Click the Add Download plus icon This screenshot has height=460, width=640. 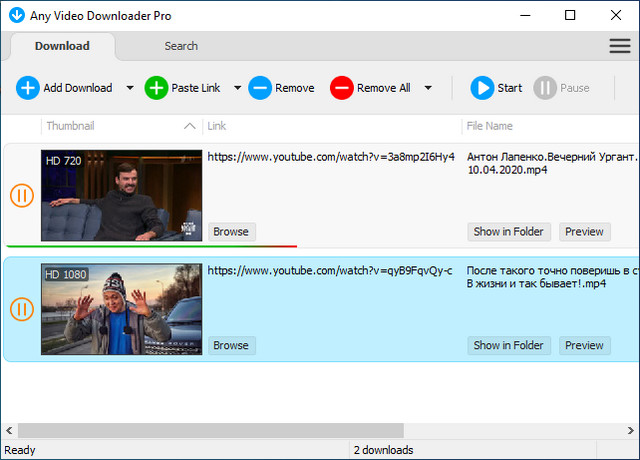(x=28, y=88)
